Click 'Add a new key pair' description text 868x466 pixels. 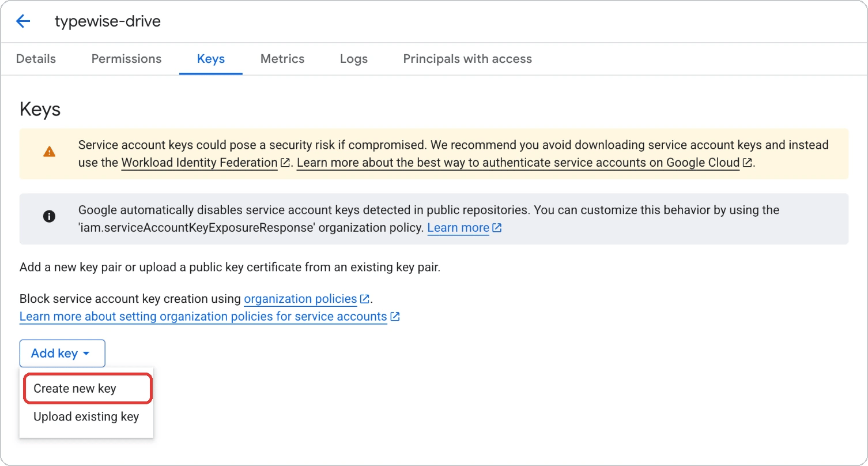(230, 268)
